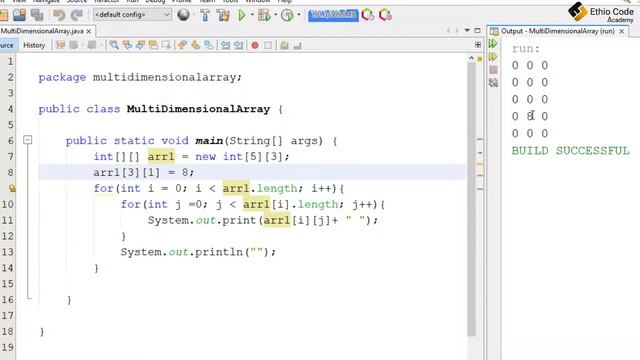
Task: Click the arr1[3][1] = 8; code line
Action: (x=144, y=172)
